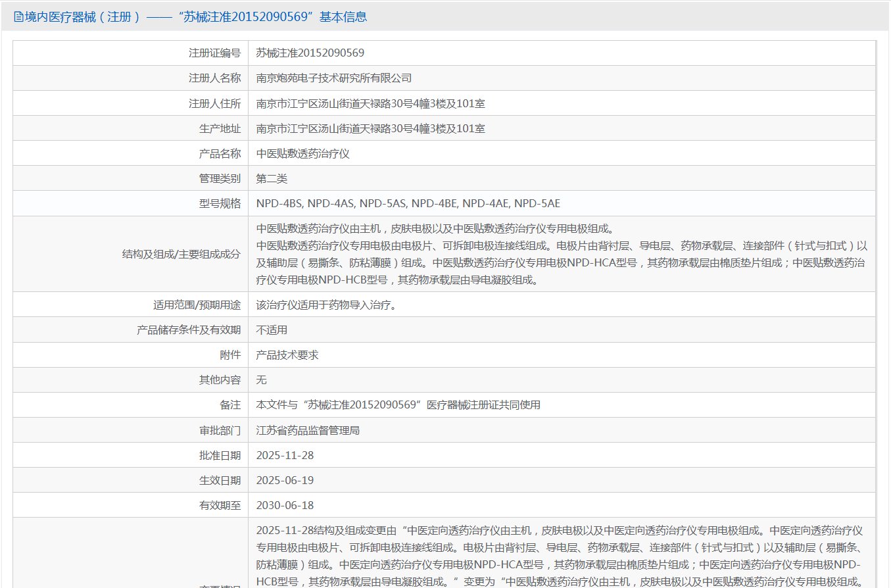
Task: Click the 型号规格 label
Action: coord(220,203)
